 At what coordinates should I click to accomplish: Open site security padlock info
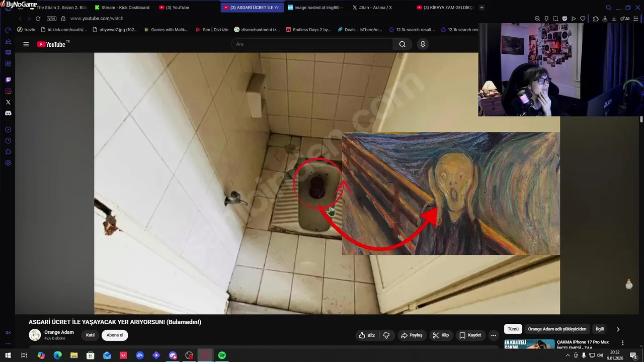[x=63, y=19]
